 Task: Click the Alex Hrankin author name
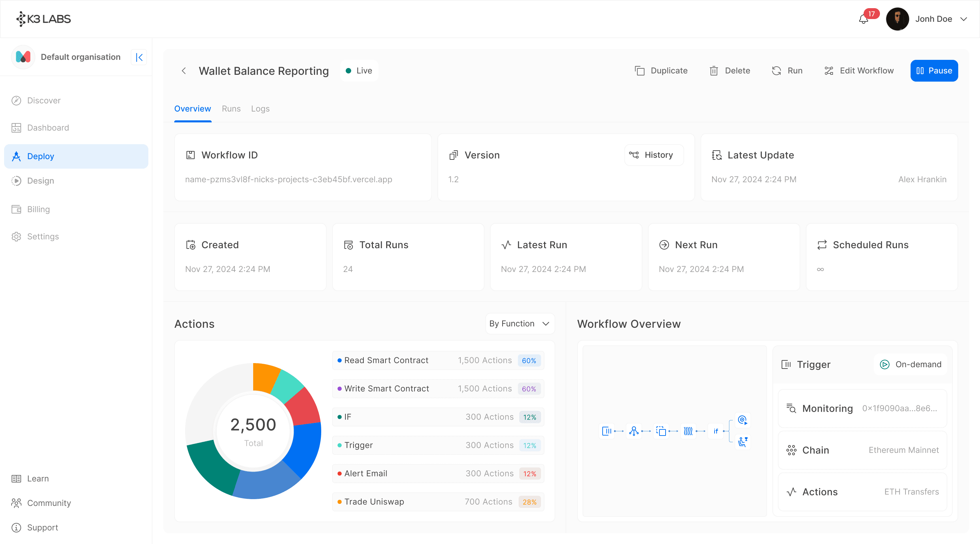click(922, 180)
